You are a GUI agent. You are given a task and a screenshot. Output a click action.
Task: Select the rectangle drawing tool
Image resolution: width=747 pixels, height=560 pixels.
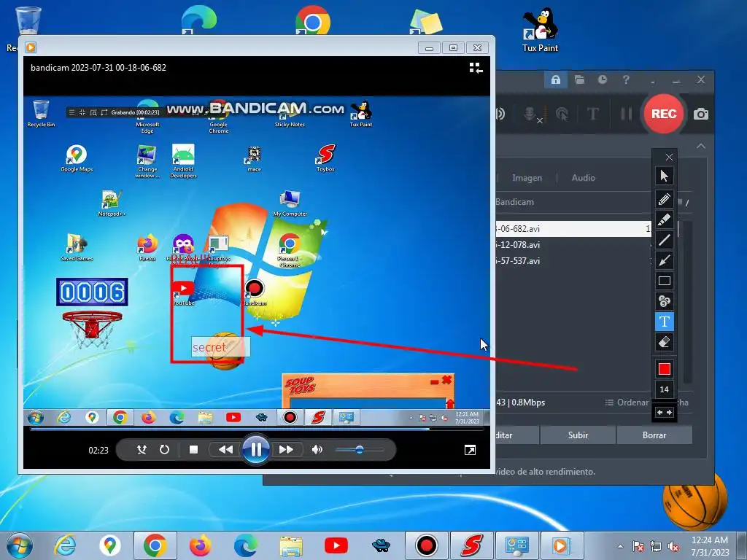pyautogui.click(x=664, y=281)
